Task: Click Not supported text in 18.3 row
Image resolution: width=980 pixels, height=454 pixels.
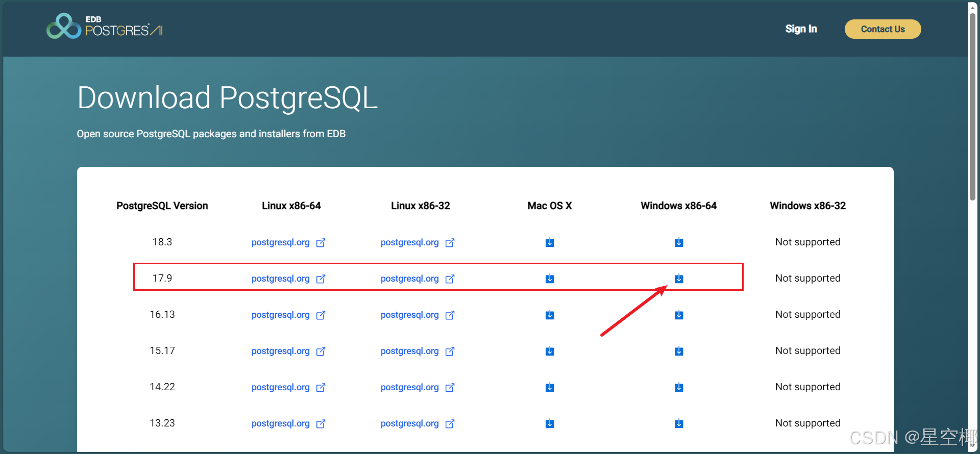Action: tap(808, 242)
